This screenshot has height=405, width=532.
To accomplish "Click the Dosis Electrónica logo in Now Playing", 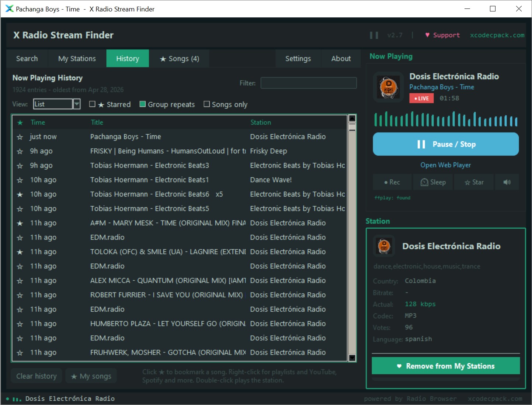I will click(x=389, y=87).
